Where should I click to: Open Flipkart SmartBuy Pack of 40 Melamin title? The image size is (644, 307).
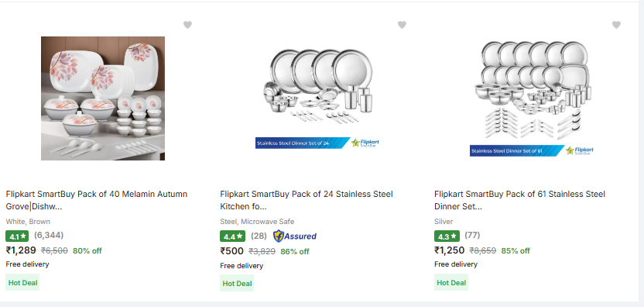(x=97, y=200)
